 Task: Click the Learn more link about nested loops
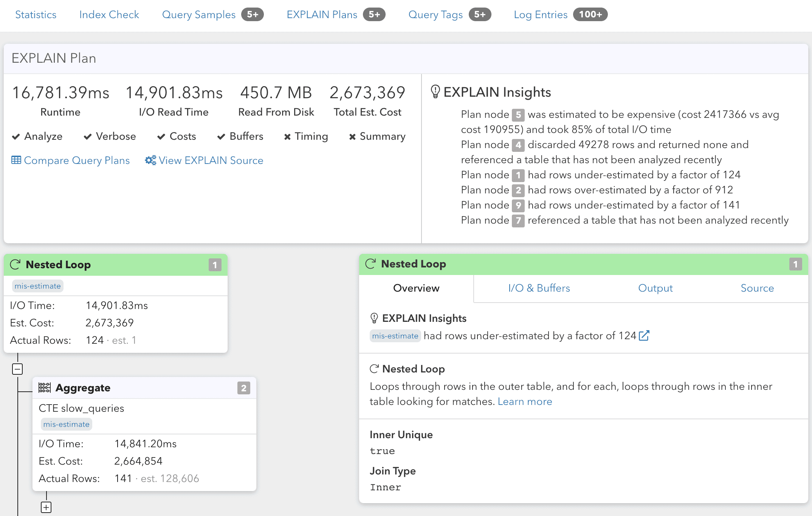coord(525,402)
